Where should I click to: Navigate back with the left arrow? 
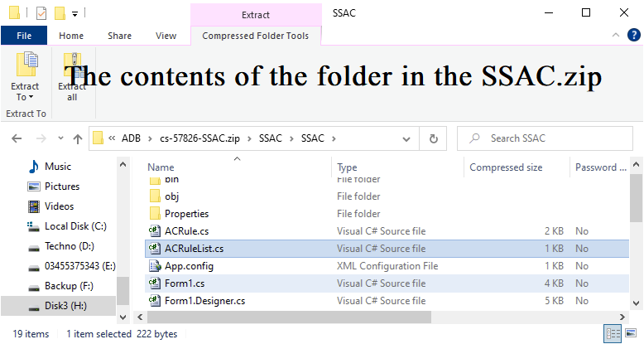tap(17, 138)
